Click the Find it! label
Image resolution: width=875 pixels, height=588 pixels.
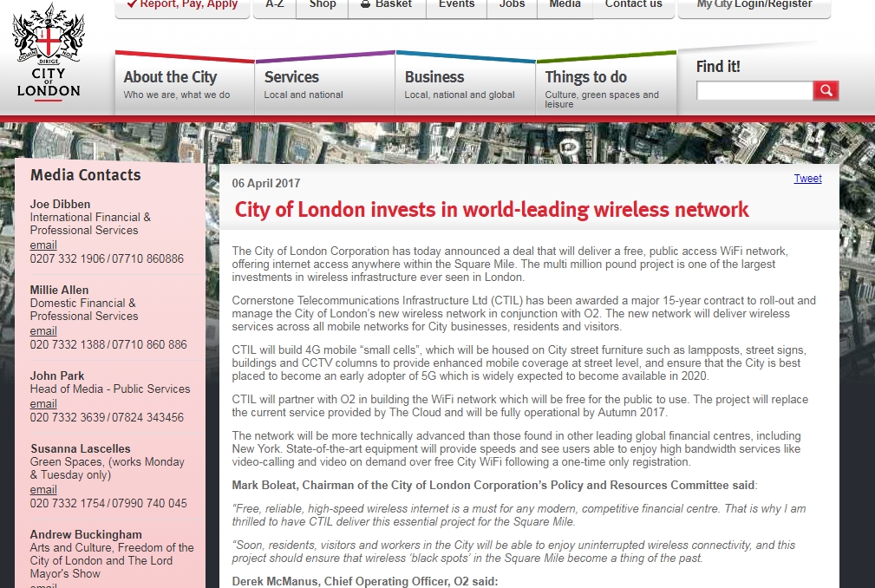(x=718, y=67)
